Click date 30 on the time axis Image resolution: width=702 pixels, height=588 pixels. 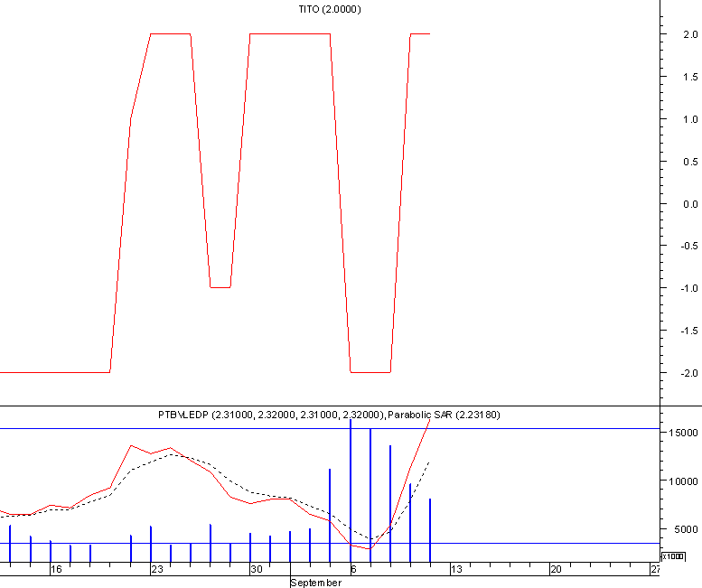tap(257, 569)
